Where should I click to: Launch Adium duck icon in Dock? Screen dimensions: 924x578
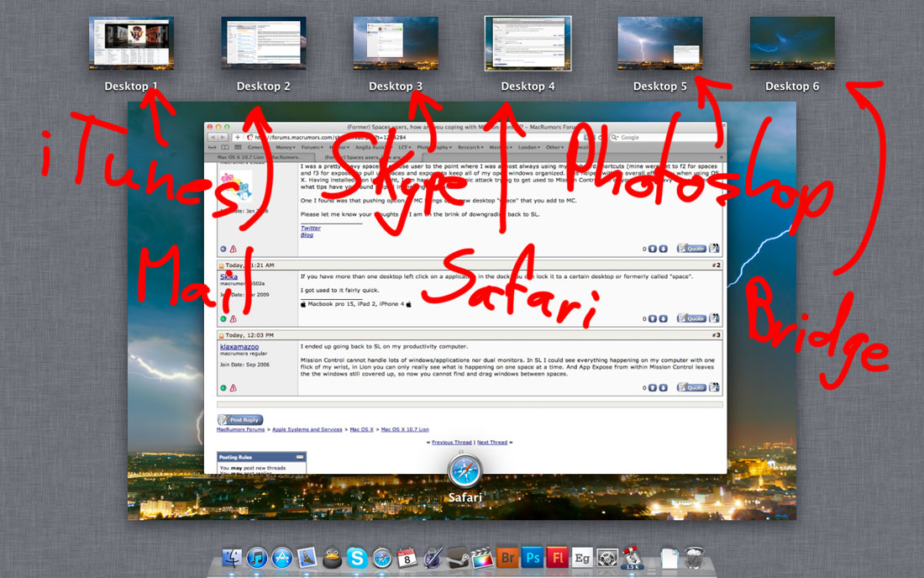click(333, 557)
